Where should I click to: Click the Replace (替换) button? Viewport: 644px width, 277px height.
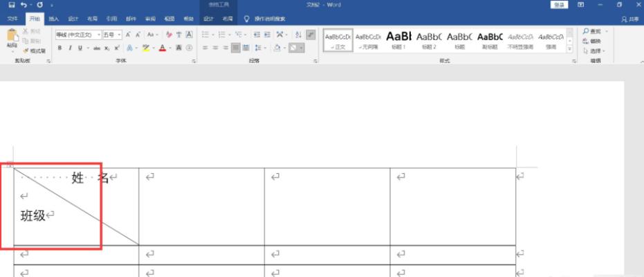[x=592, y=41]
